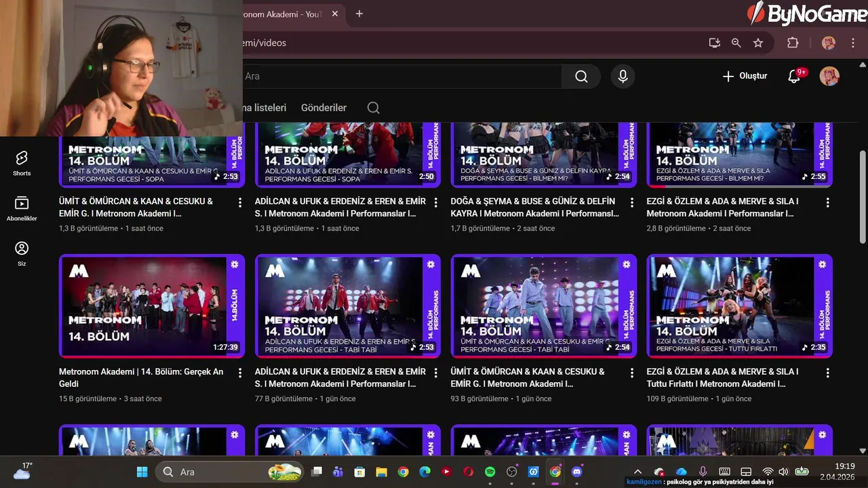
Task: Open options for ÜMİT & ÖMÜRCAN 93 B video
Action: tap(632, 373)
